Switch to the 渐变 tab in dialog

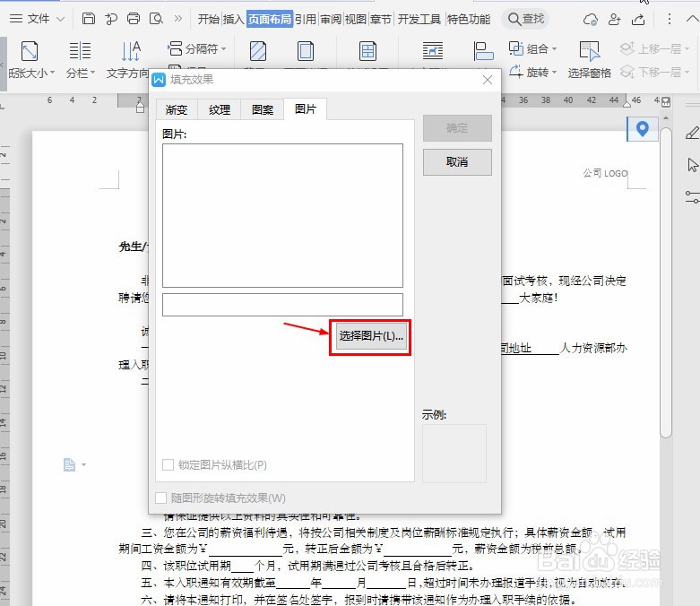[177, 109]
